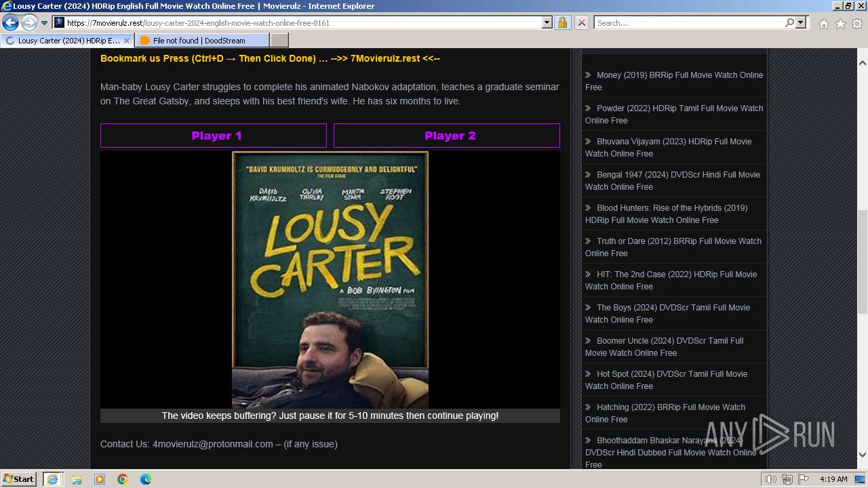Open Bhuvana Vijayam (2023) HDRip link
Screen dimensions: 868x488
coord(668,147)
